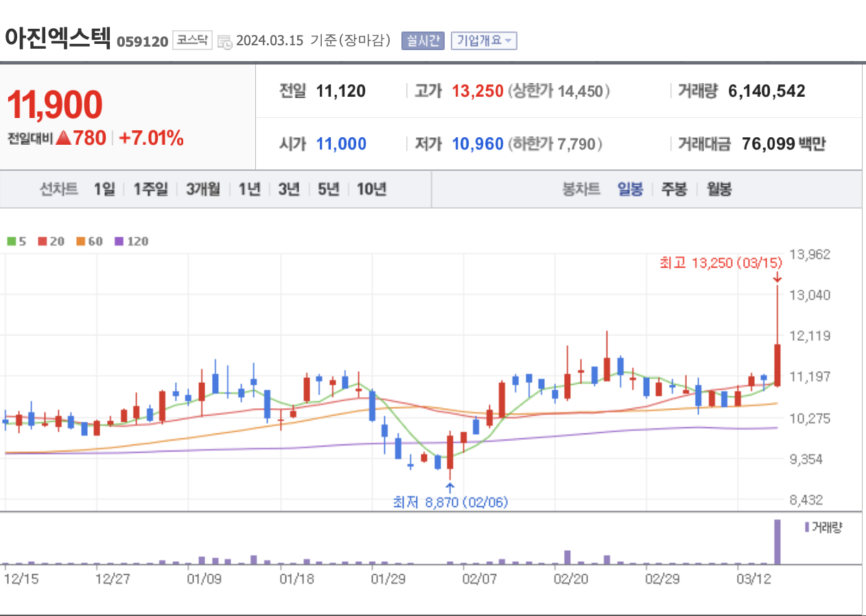
Task: Click the orange 60-day moving average legend
Action: pos(90,241)
